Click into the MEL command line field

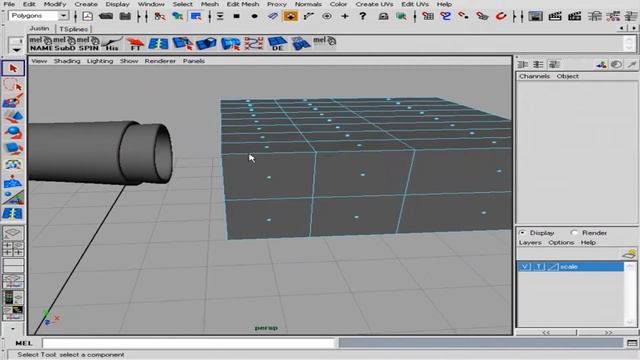pos(189,343)
